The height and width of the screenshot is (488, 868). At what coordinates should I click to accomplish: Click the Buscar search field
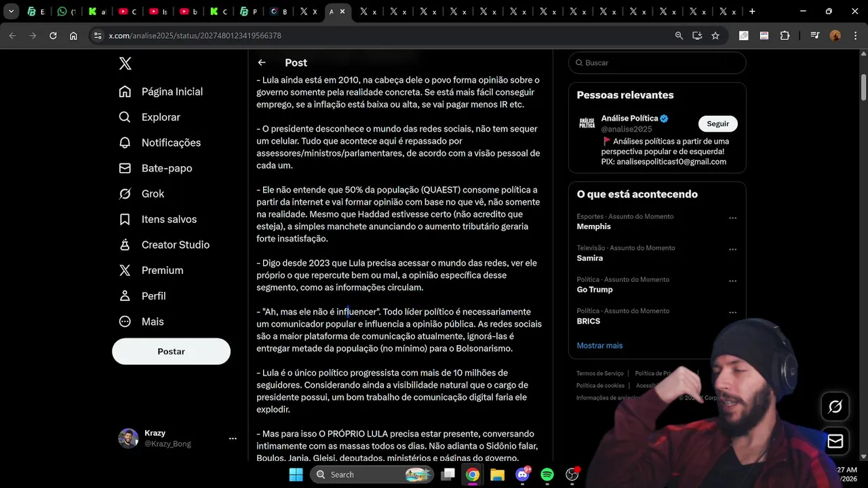point(657,62)
